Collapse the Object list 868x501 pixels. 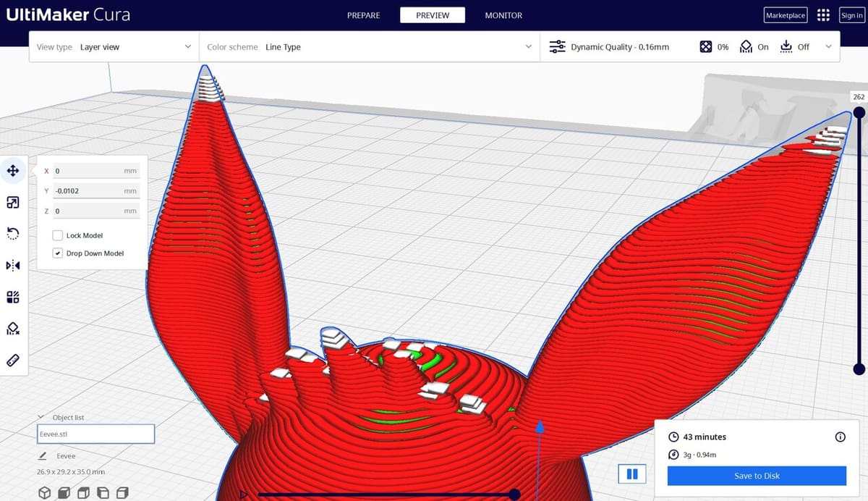[42, 418]
